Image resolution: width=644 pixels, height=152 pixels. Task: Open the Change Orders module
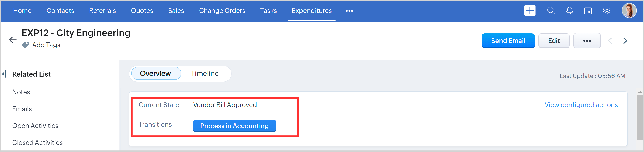(x=222, y=11)
